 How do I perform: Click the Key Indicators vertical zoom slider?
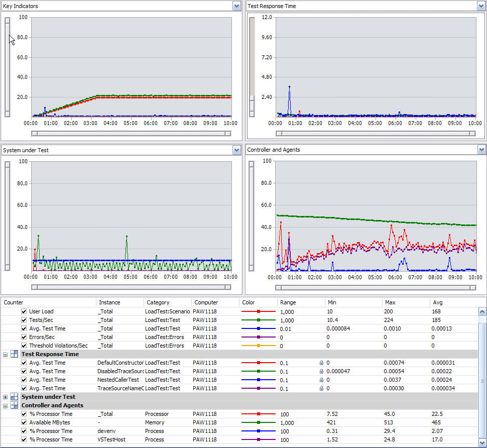8,67
